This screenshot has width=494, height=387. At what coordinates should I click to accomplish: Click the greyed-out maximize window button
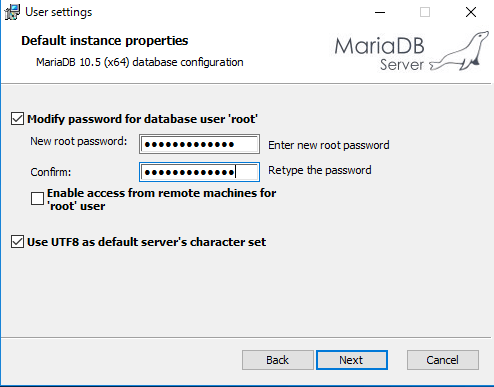point(425,12)
